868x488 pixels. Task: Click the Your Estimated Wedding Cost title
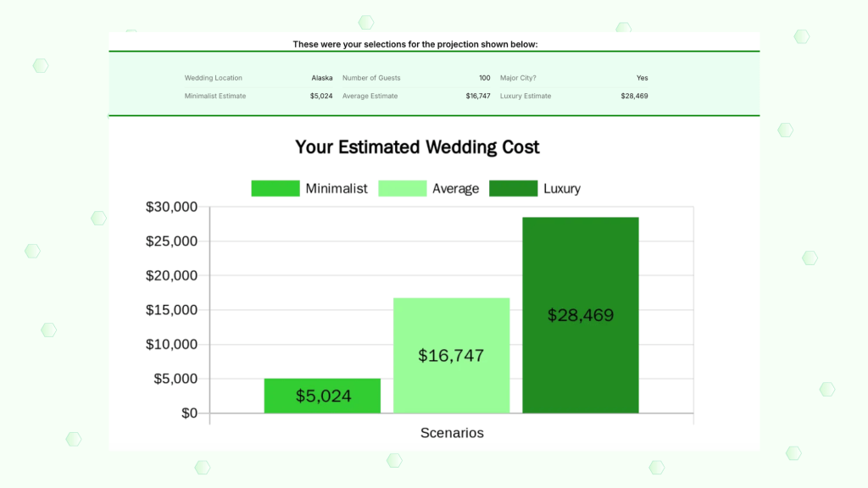click(x=417, y=147)
